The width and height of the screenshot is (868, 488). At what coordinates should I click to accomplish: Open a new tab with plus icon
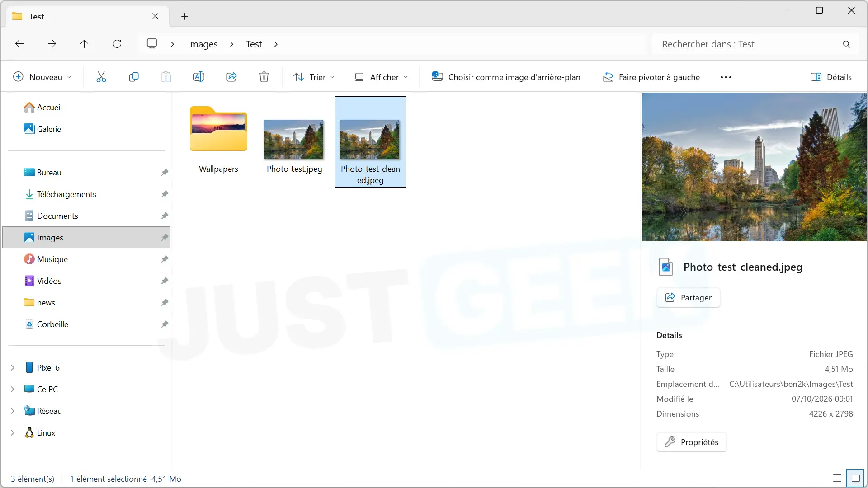(184, 17)
